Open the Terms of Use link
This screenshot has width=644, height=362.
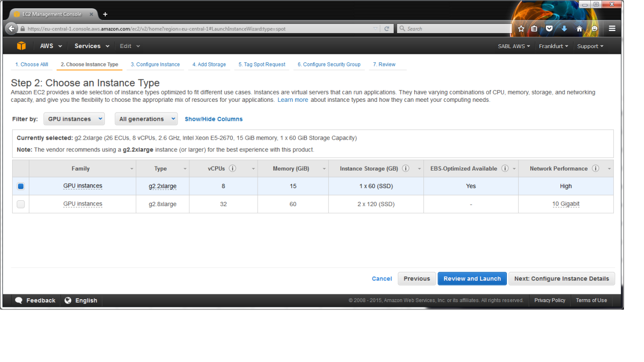pos(591,300)
